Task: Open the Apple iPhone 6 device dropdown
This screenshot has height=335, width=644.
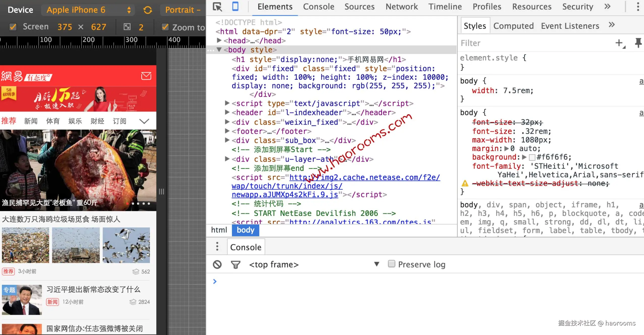Action: (x=88, y=10)
